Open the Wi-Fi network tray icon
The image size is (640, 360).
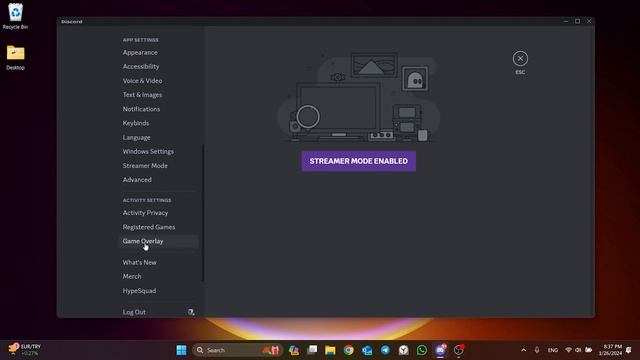coord(568,350)
